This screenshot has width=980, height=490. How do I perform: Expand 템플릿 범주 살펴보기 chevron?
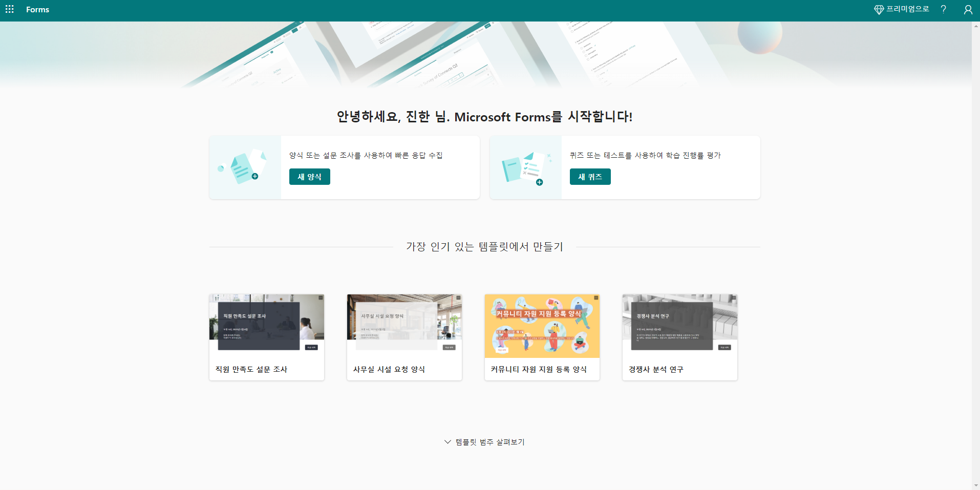tap(448, 442)
